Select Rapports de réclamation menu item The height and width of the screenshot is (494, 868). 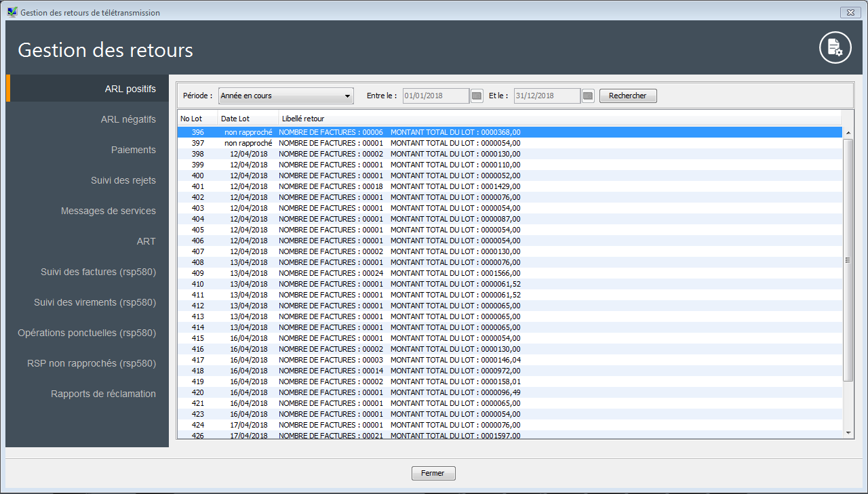click(x=103, y=394)
